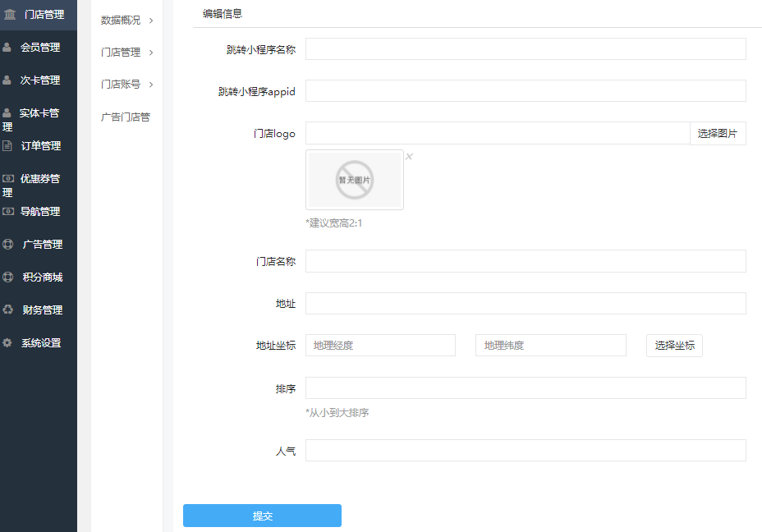Click the 选择图片 button
Viewport: 762px width, 532px height.
tap(718, 133)
